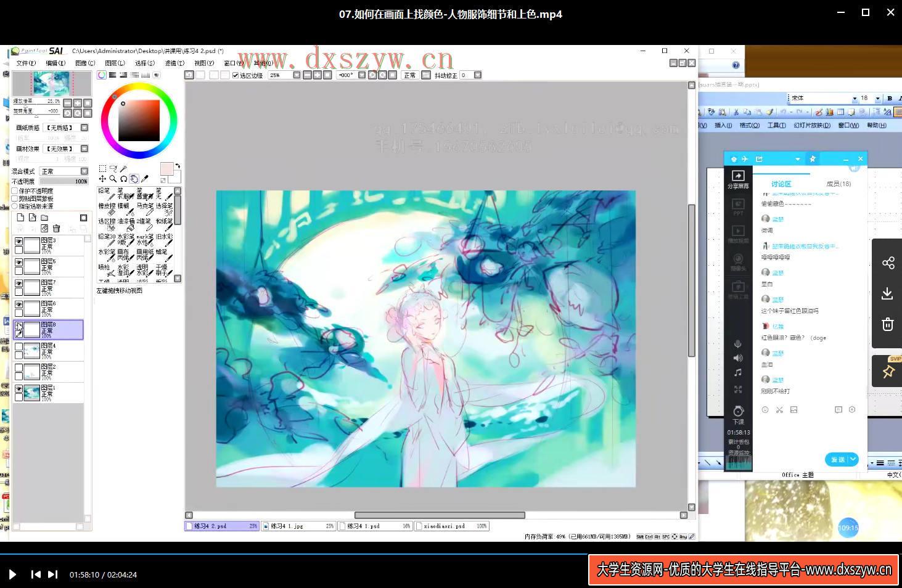Select the 马克笔 marker brush
This screenshot has width=902, height=588.
[145, 208]
